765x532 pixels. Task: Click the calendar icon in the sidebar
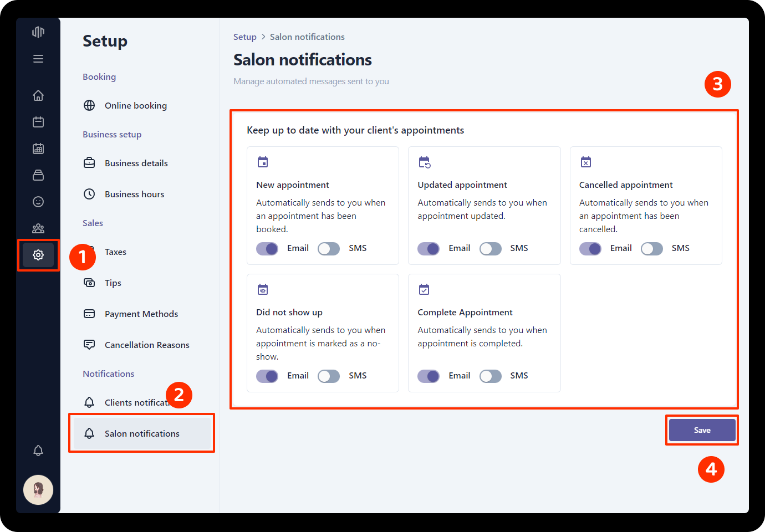point(38,122)
